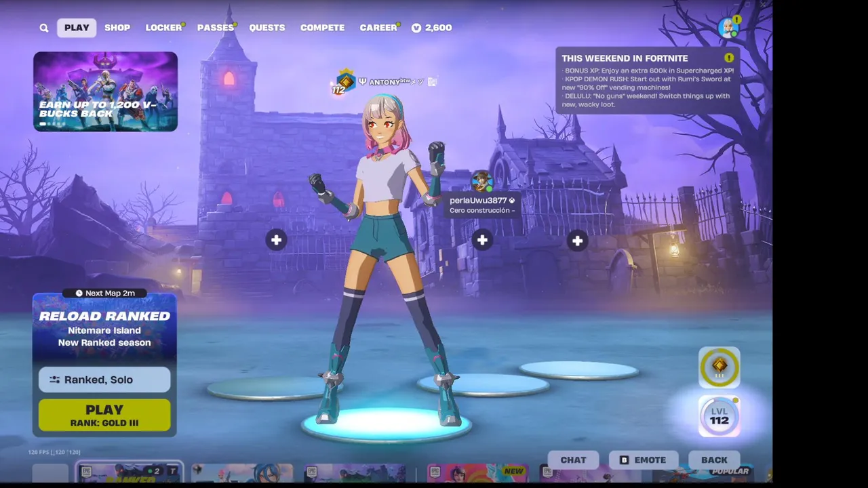The width and height of the screenshot is (868, 488).
Task: Open the SHOP tab
Action: coord(117,28)
